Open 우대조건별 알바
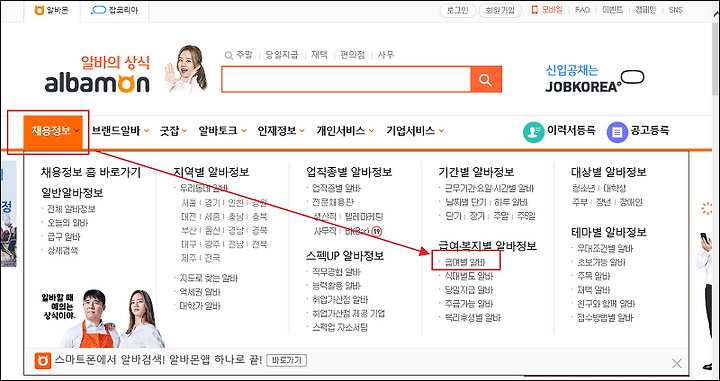 point(605,249)
